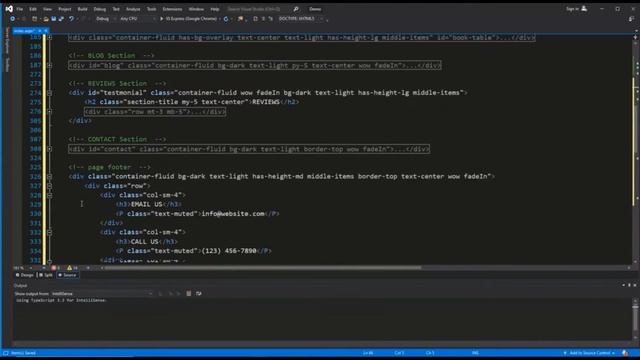Switch to Design view tab
640x360 pixels.
[25, 275]
